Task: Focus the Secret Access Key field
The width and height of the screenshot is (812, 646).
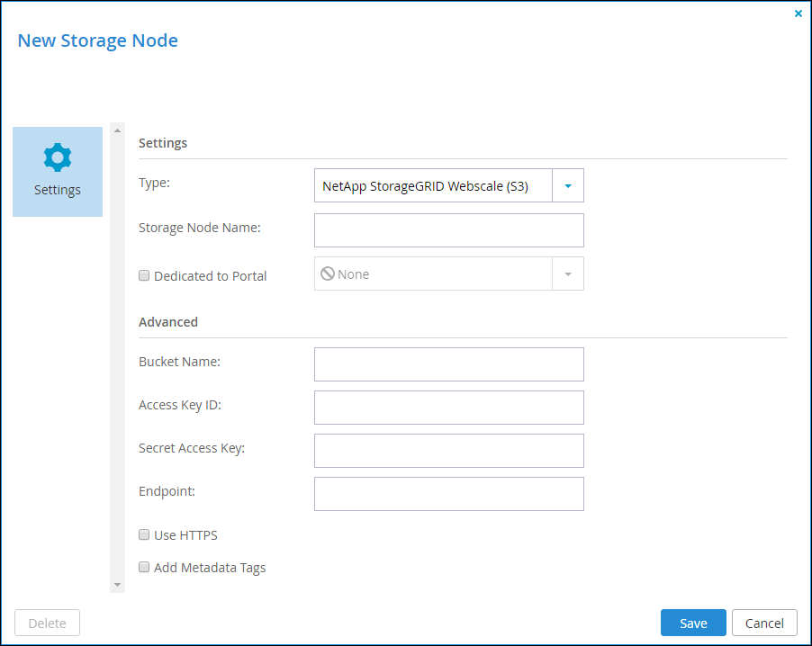Action: point(449,451)
